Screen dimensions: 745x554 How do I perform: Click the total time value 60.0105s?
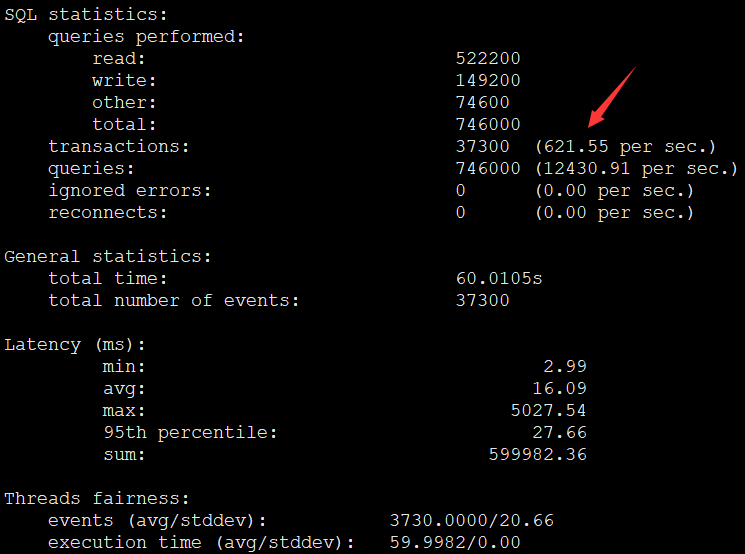tap(499, 278)
